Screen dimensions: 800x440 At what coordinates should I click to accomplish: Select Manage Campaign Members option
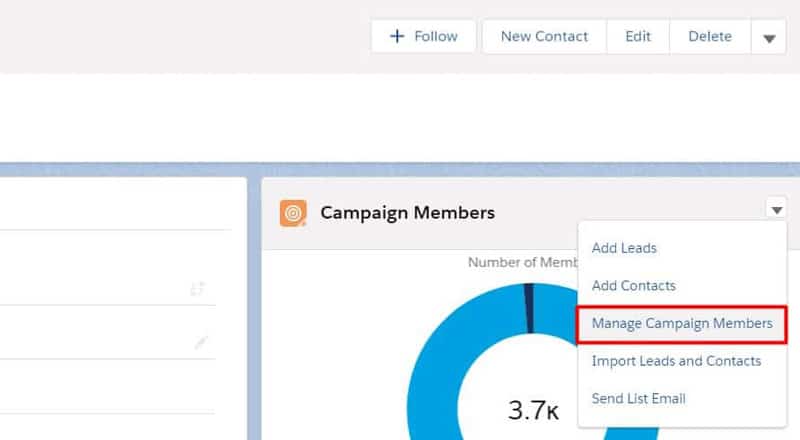click(681, 323)
